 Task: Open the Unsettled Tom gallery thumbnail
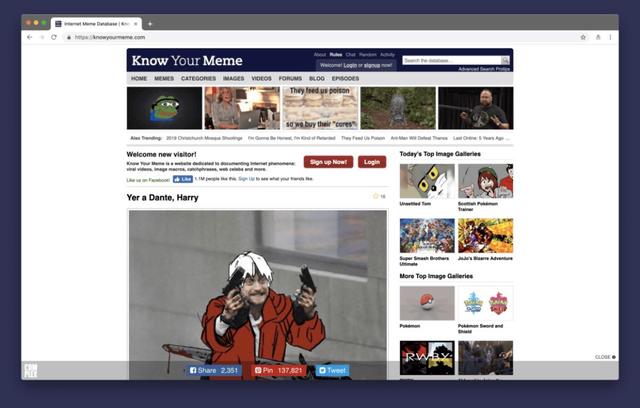coord(427,181)
